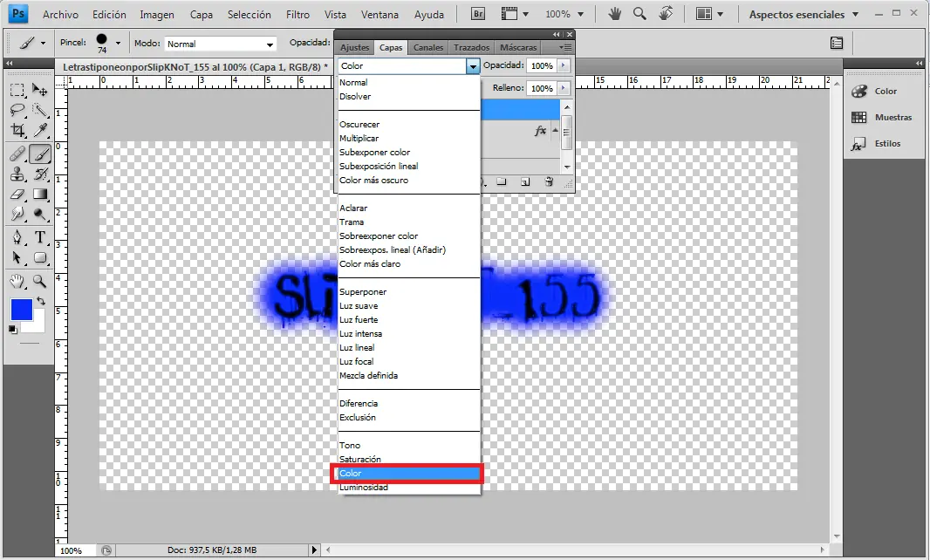
Task: Expand the Relleno slider arrow
Action: pyautogui.click(x=564, y=88)
